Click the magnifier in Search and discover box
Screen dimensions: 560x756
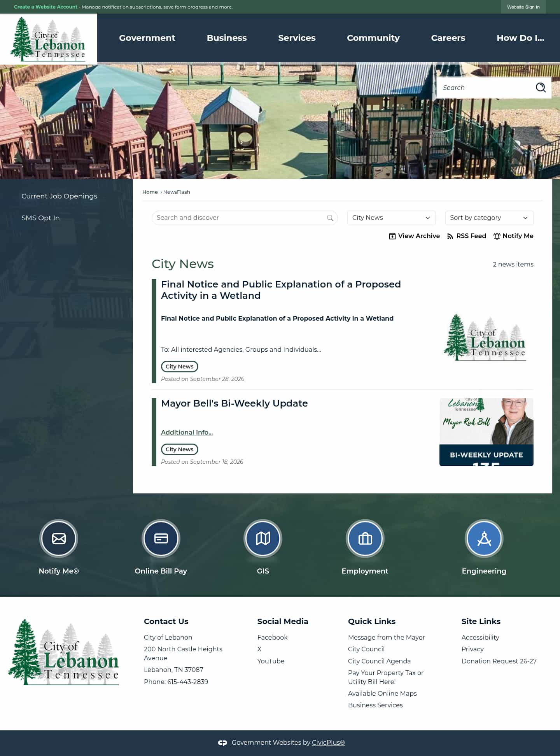tap(330, 218)
